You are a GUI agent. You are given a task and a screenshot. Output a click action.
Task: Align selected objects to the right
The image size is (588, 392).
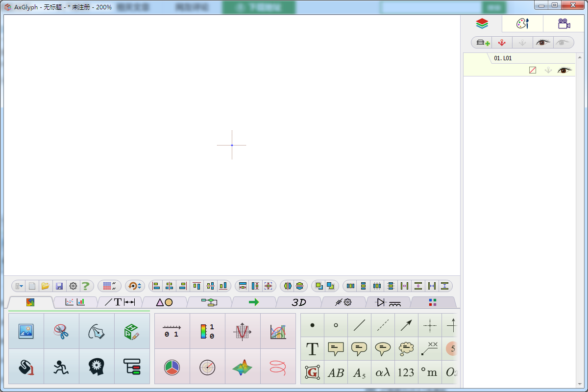tap(183, 286)
